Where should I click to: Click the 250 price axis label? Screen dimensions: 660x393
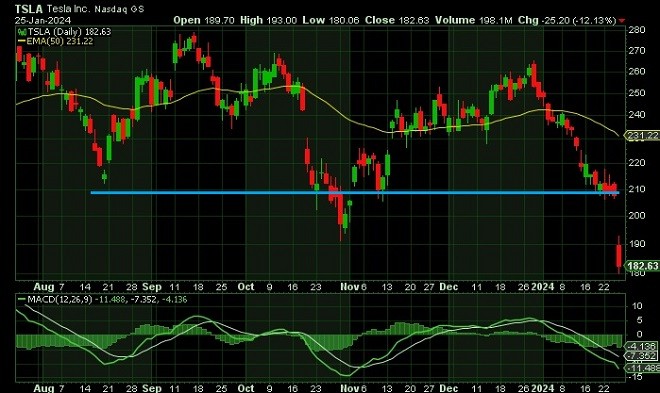637,93
